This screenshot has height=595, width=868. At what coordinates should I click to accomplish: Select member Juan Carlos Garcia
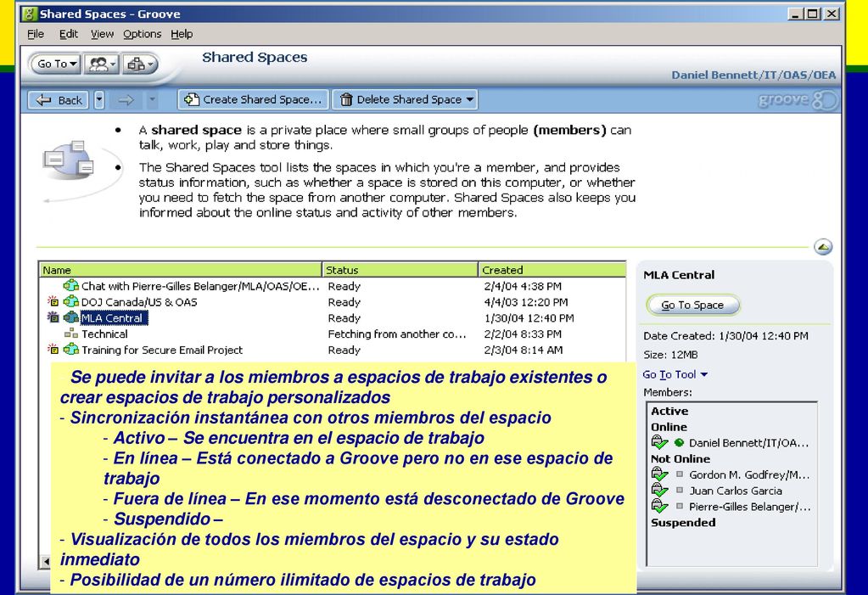pos(735,491)
